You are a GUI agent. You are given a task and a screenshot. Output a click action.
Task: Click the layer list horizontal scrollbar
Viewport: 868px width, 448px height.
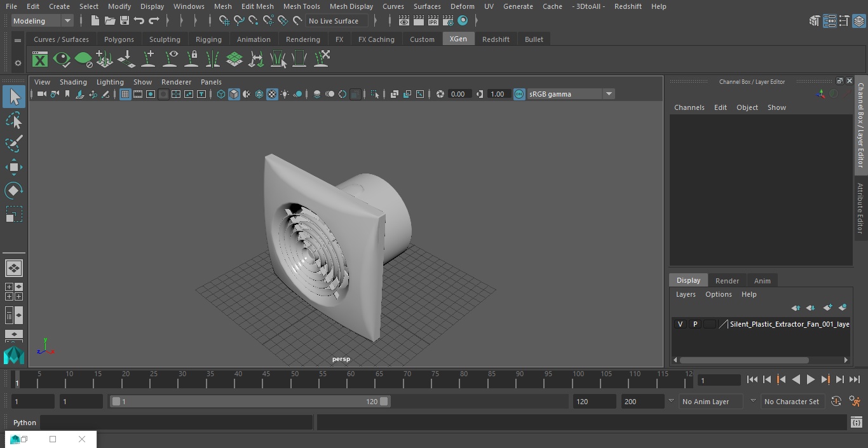(744, 360)
